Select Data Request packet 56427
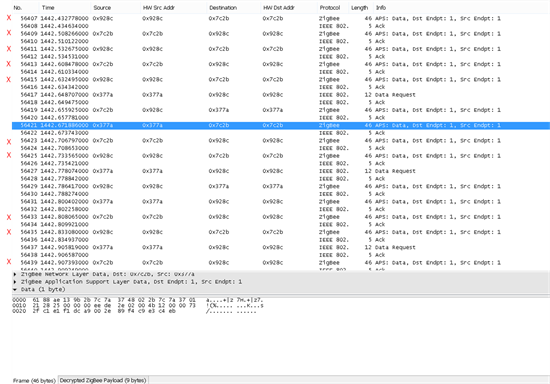This screenshot has width=550, height=384. click(281, 171)
